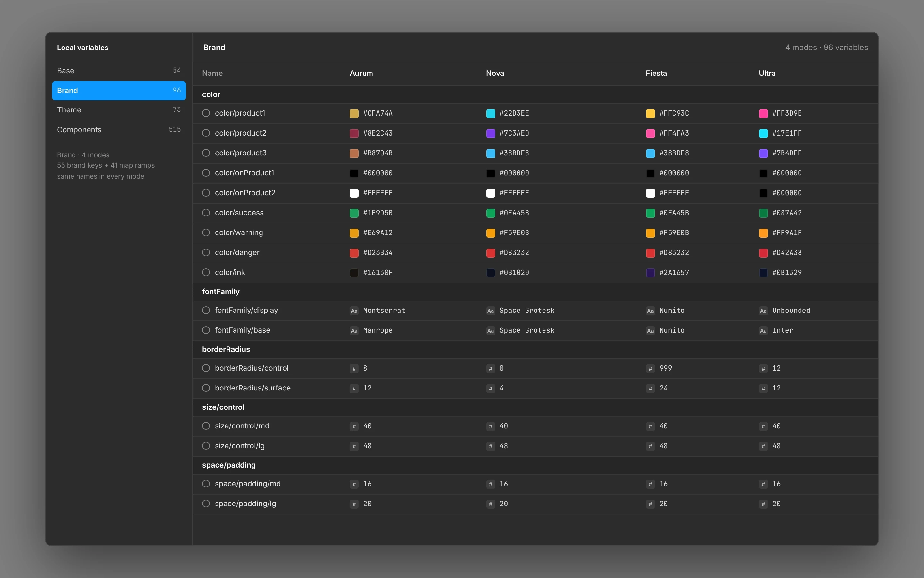The image size is (924, 578).
Task: Collapse the space/padding group header
Action: 535,465
